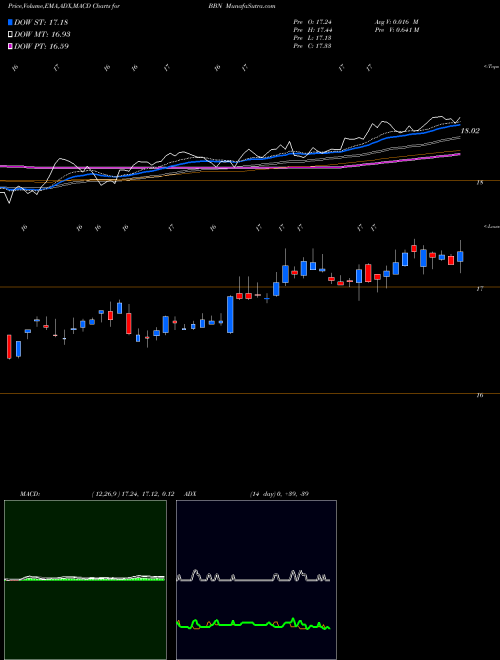This screenshot has height=660, width=500.
Task: Click the 'BBN MunafaSutra.com' header text
Action: pos(241,6)
